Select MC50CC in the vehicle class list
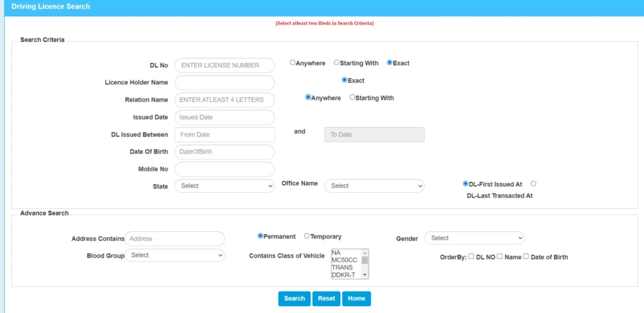644x313 pixels. point(345,260)
